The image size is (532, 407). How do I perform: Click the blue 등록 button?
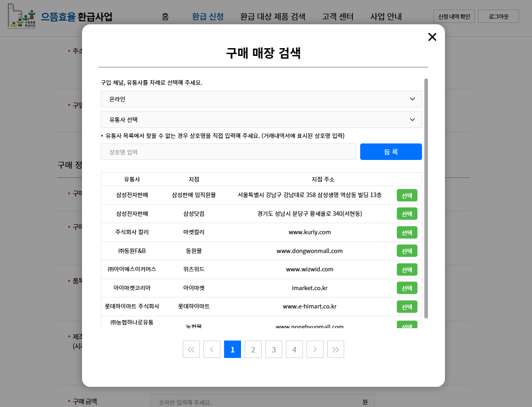pos(391,152)
